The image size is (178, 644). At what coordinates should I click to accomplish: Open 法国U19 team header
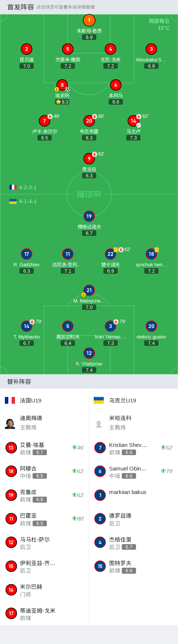click(x=23, y=400)
